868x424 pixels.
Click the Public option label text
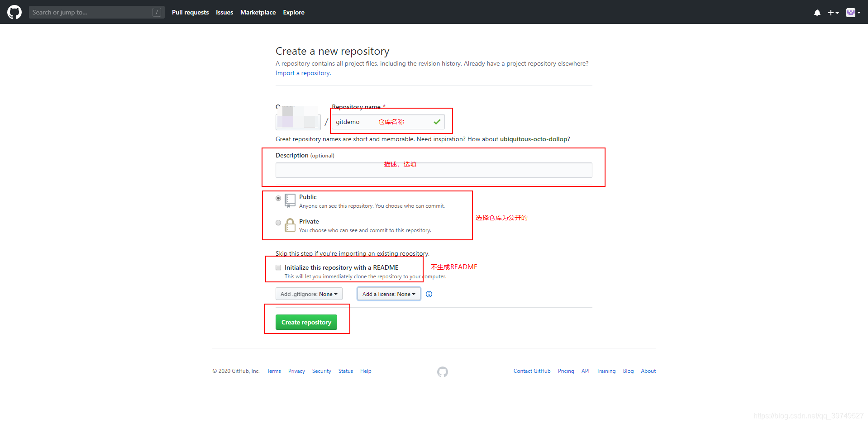click(308, 197)
